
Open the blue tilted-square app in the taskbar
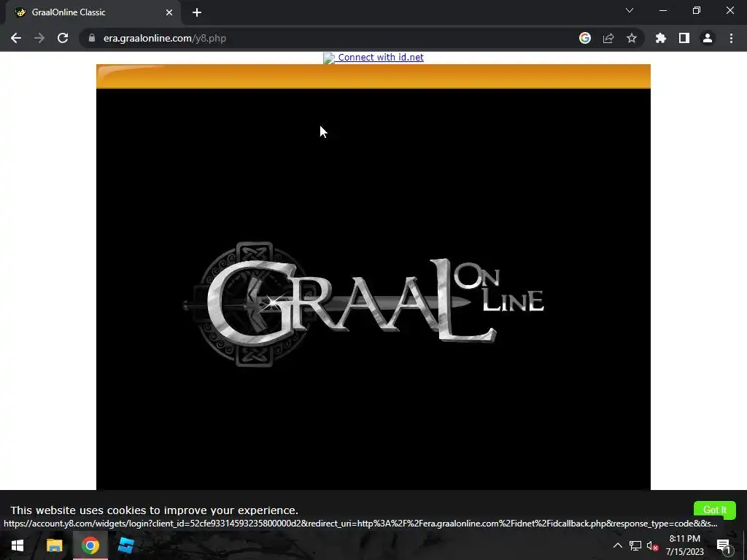125,545
